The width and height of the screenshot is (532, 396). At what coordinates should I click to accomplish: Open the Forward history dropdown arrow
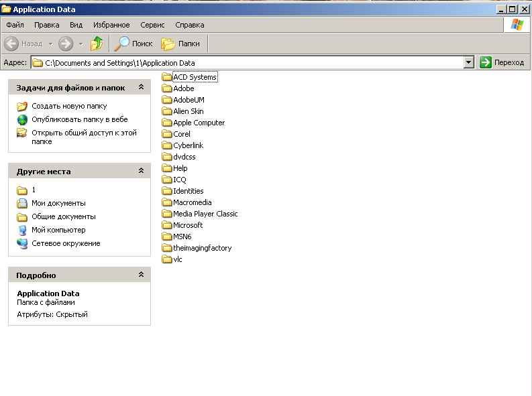pos(81,44)
